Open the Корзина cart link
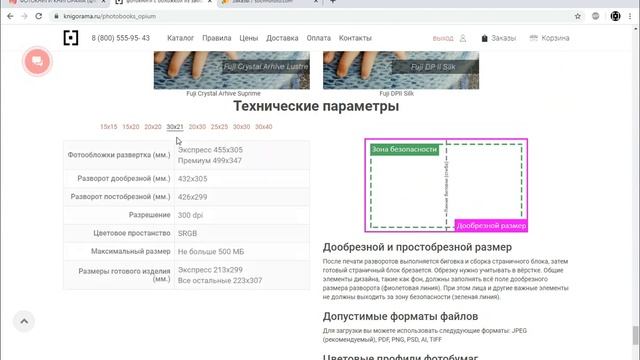The image size is (640, 360). tap(555, 38)
